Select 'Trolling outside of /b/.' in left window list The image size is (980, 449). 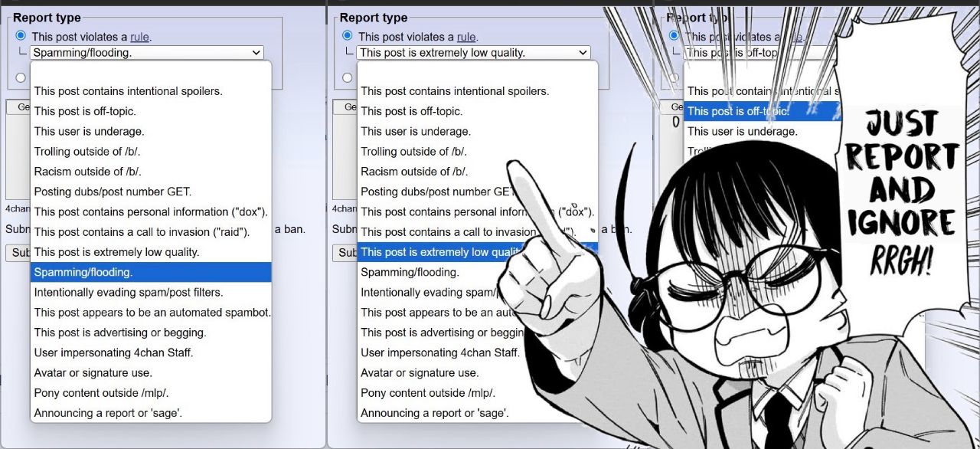151,152
